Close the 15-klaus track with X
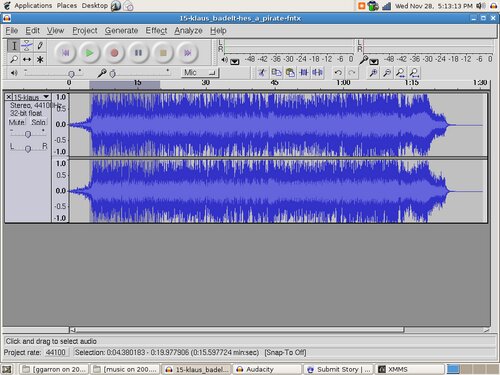 tap(9, 97)
